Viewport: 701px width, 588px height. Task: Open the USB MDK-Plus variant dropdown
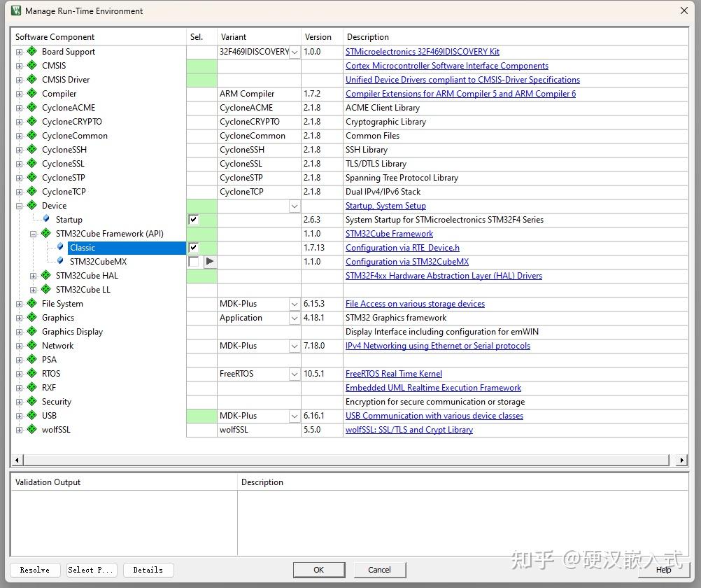click(x=294, y=416)
